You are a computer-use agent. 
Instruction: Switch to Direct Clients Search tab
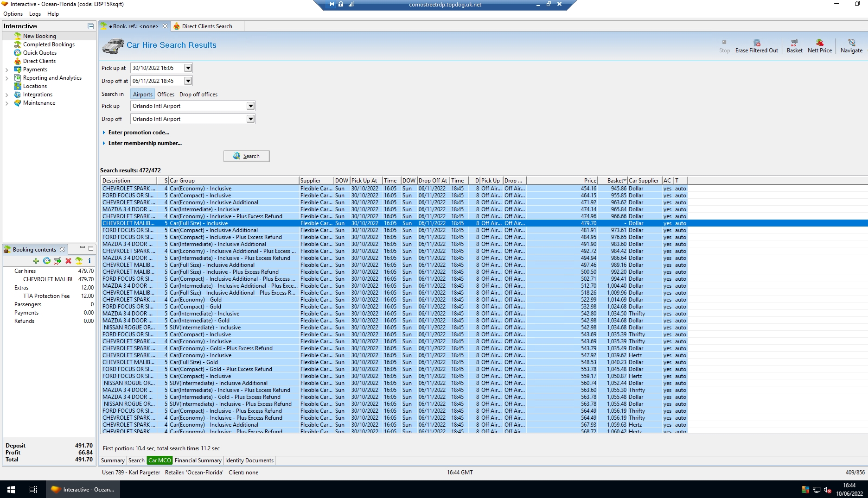click(207, 26)
